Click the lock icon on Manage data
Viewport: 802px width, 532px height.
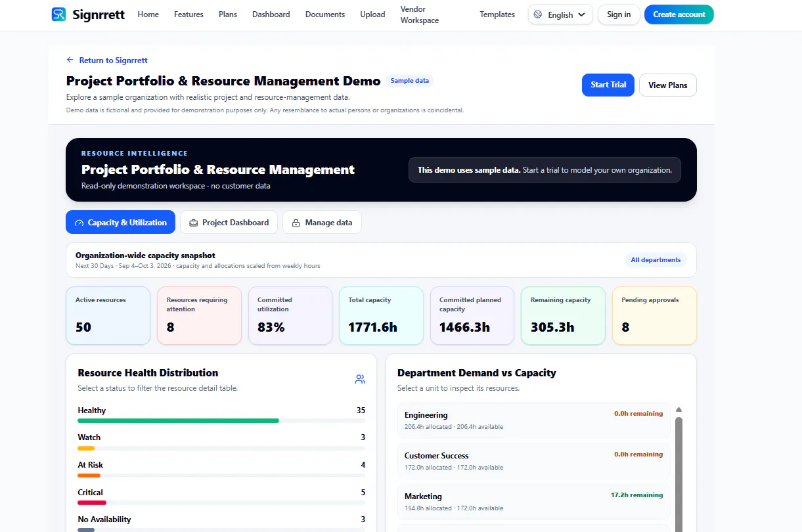click(x=296, y=223)
